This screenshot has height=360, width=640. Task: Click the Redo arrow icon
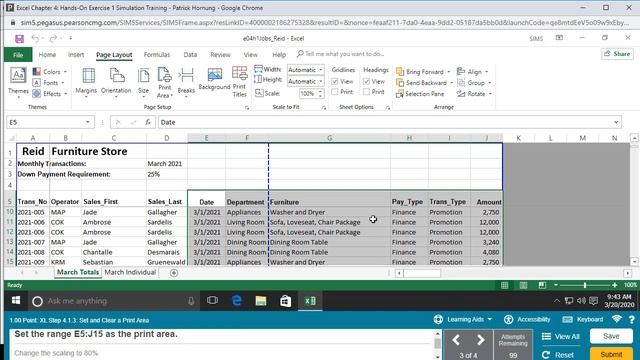(x=53, y=39)
